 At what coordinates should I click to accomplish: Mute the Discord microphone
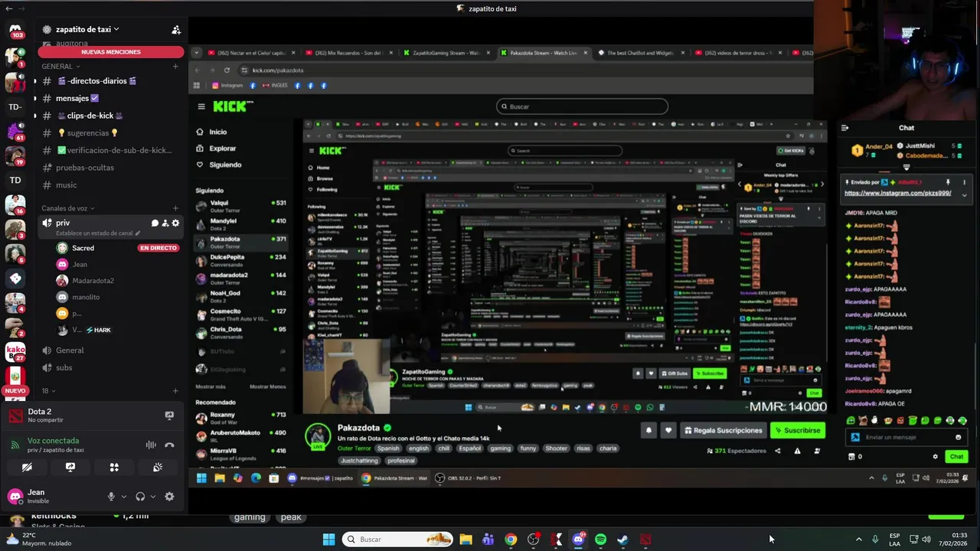(x=111, y=497)
